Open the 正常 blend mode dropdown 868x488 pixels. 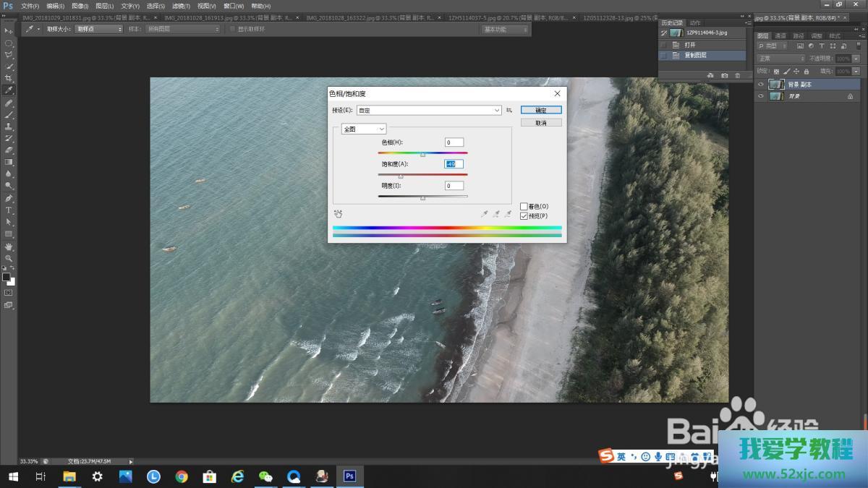pos(780,59)
